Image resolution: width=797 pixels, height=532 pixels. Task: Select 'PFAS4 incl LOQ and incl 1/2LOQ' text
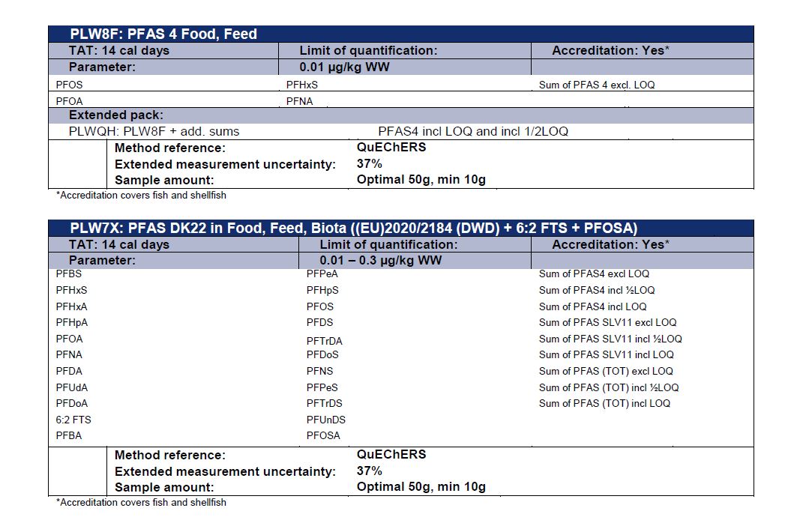pos(473,131)
